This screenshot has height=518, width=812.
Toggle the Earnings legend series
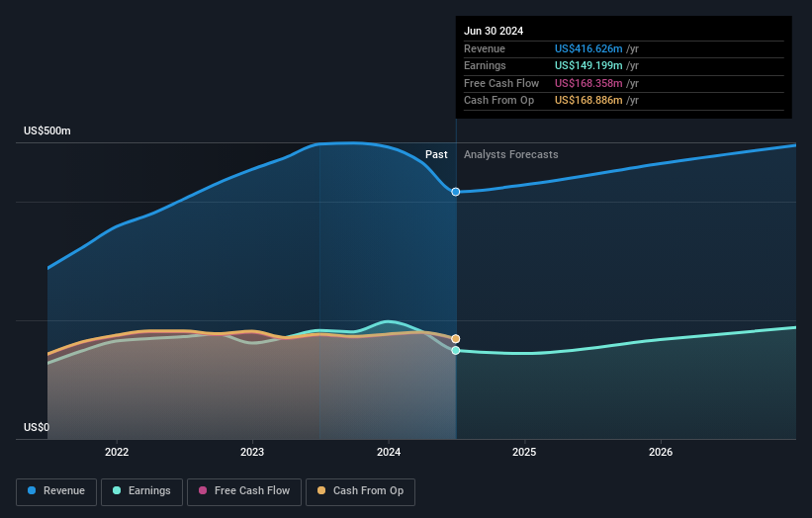coord(141,491)
